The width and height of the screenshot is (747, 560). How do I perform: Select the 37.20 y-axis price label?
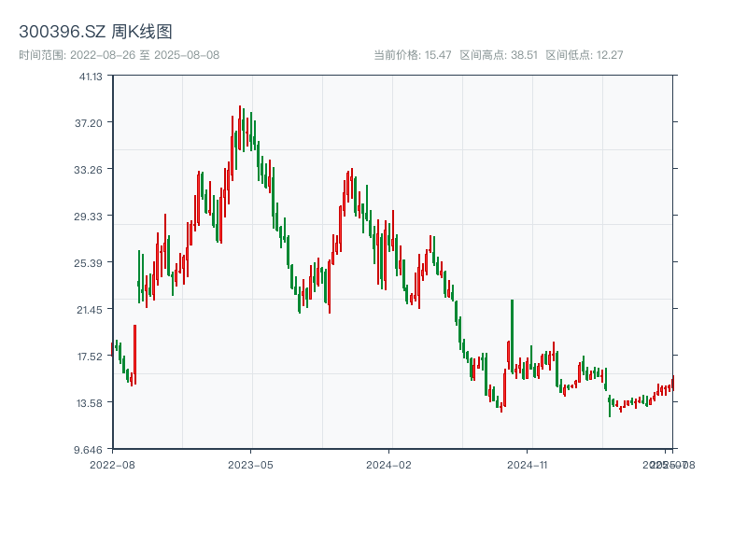(91, 123)
